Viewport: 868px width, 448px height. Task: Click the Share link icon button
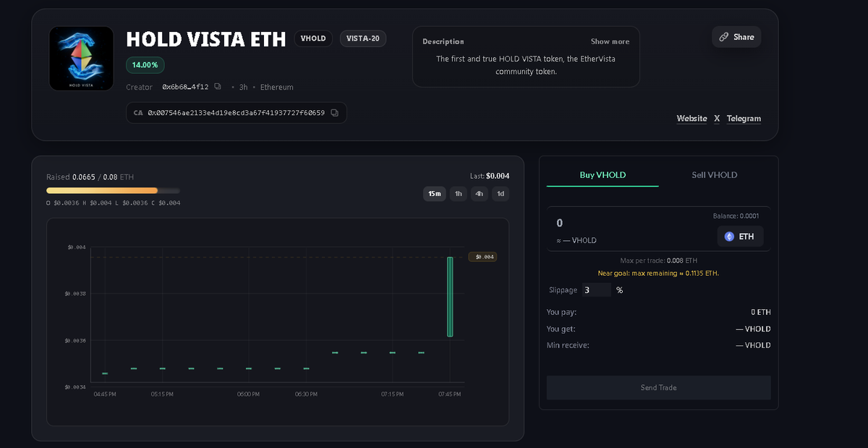736,37
